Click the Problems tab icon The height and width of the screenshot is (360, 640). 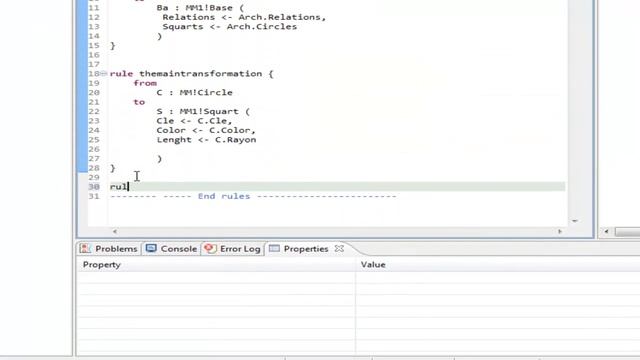85,248
